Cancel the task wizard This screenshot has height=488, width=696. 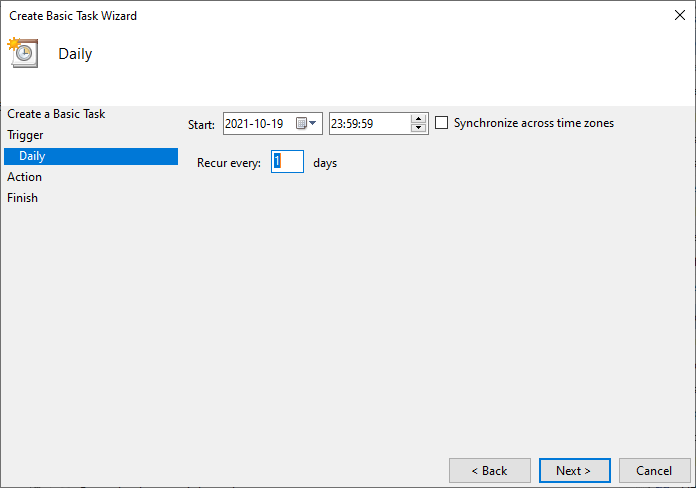(654, 470)
